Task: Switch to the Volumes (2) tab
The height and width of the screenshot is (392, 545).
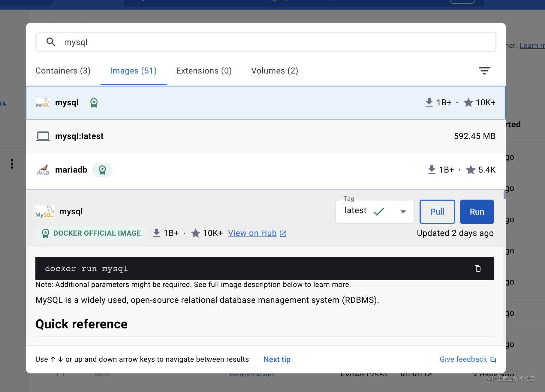Action: pyautogui.click(x=275, y=71)
